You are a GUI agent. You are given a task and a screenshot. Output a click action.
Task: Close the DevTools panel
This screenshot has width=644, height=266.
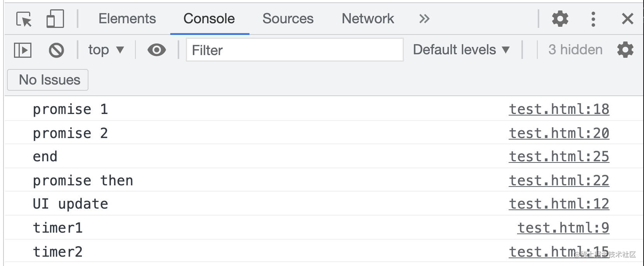click(627, 19)
